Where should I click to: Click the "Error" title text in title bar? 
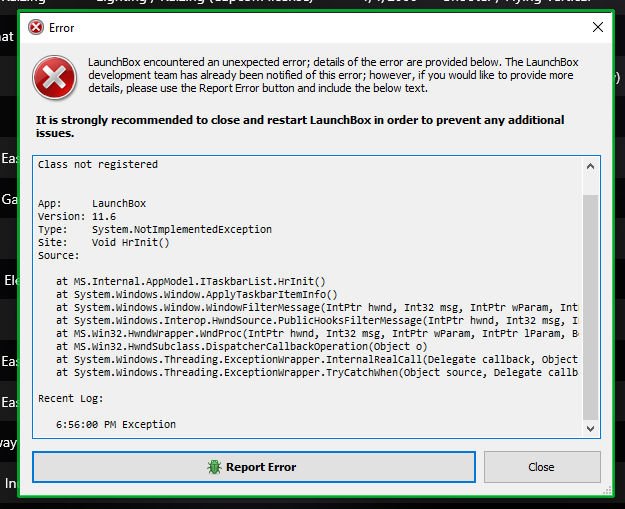61,28
